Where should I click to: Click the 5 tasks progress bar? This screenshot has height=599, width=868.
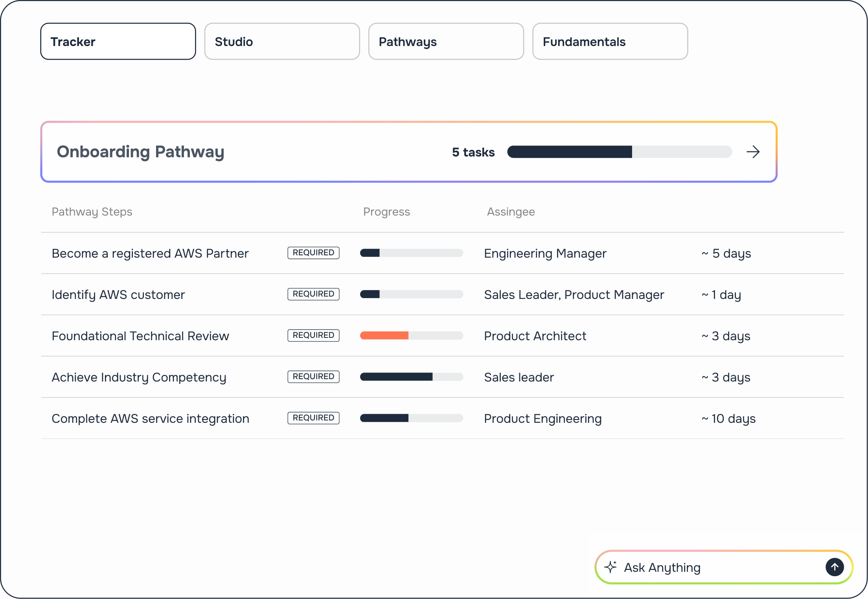coord(620,152)
